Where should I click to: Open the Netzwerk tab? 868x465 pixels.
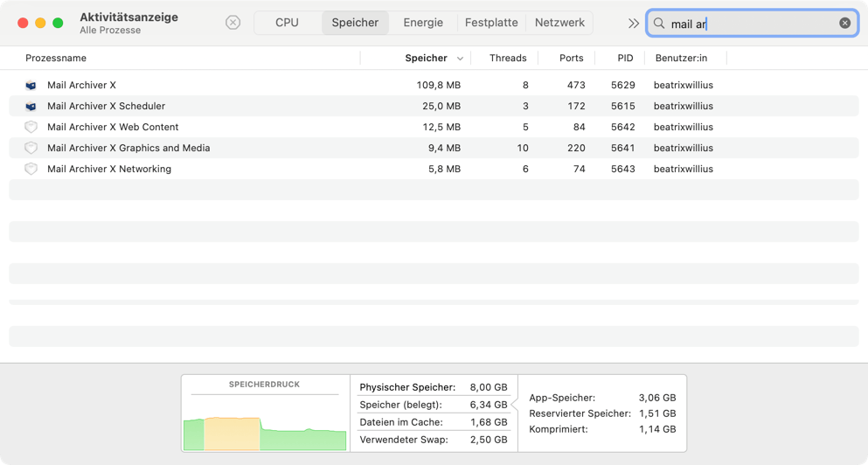pyautogui.click(x=559, y=23)
